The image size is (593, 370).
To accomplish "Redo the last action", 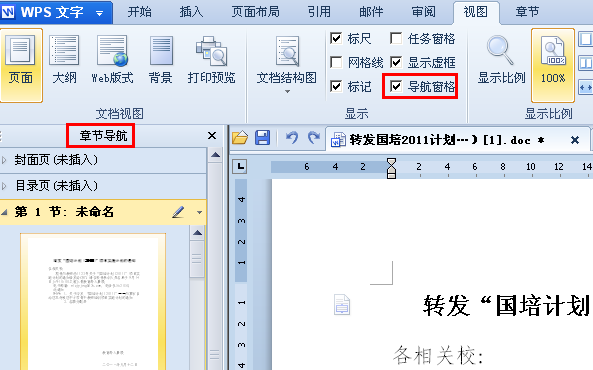I will pos(314,138).
